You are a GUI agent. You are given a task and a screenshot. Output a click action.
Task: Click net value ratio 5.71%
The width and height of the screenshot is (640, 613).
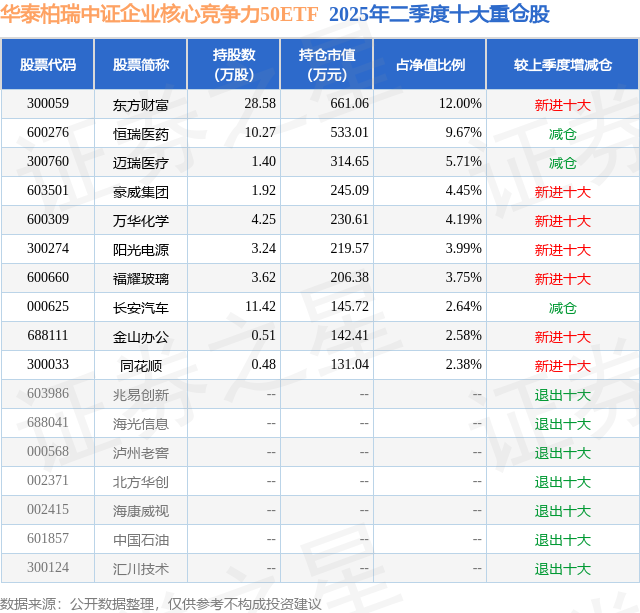pos(463,162)
